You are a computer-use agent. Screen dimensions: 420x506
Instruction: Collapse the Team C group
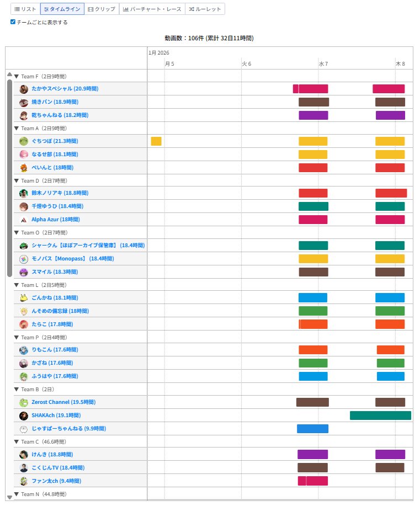pyautogui.click(x=17, y=442)
